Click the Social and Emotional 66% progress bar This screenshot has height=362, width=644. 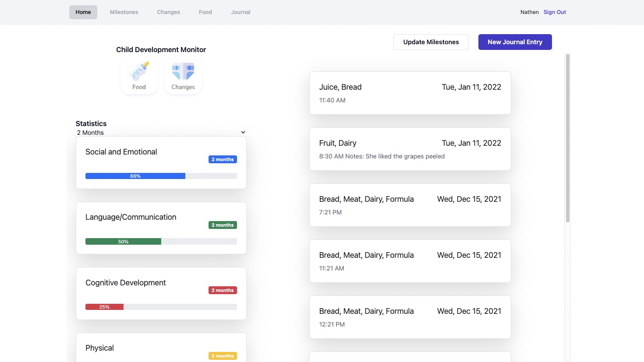pyautogui.click(x=161, y=176)
